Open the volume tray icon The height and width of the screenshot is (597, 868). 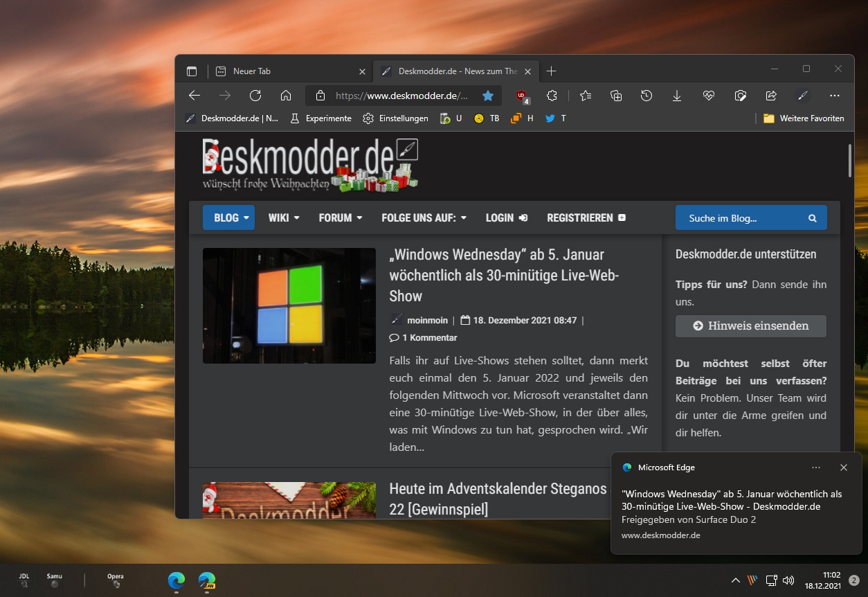click(788, 580)
